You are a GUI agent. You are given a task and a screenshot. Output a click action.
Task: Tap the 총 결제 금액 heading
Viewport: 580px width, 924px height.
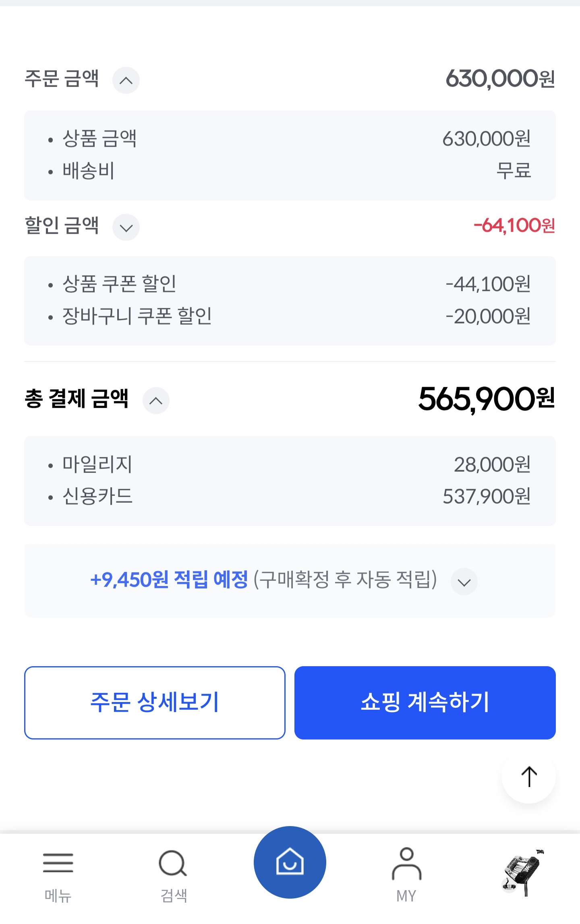77,399
